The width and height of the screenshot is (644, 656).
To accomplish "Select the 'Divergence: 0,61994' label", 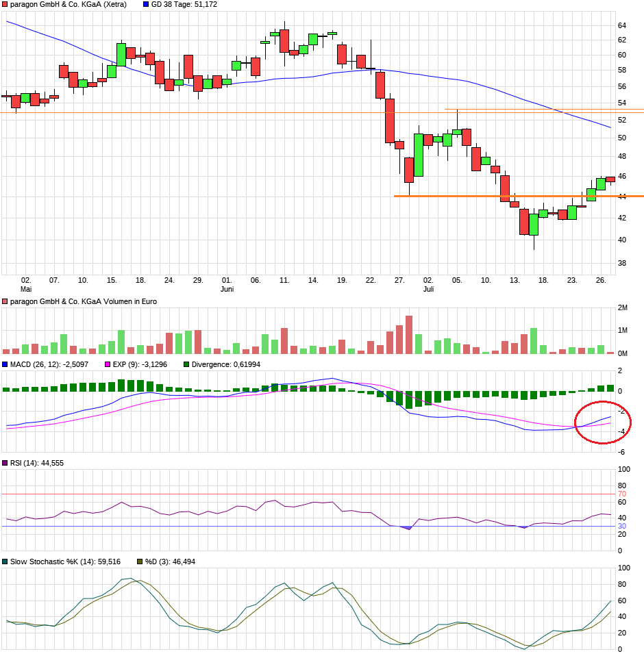I will pyautogui.click(x=226, y=365).
